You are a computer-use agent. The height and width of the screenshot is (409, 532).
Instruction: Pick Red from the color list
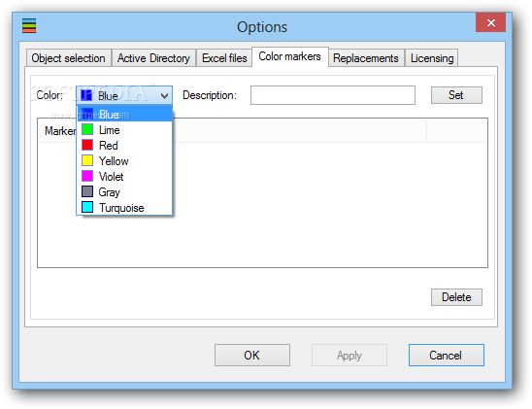[x=124, y=146]
